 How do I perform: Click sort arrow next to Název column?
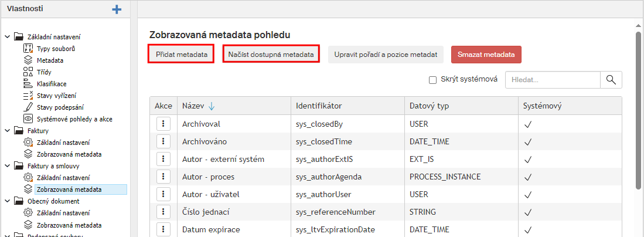pyautogui.click(x=212, y=106)
